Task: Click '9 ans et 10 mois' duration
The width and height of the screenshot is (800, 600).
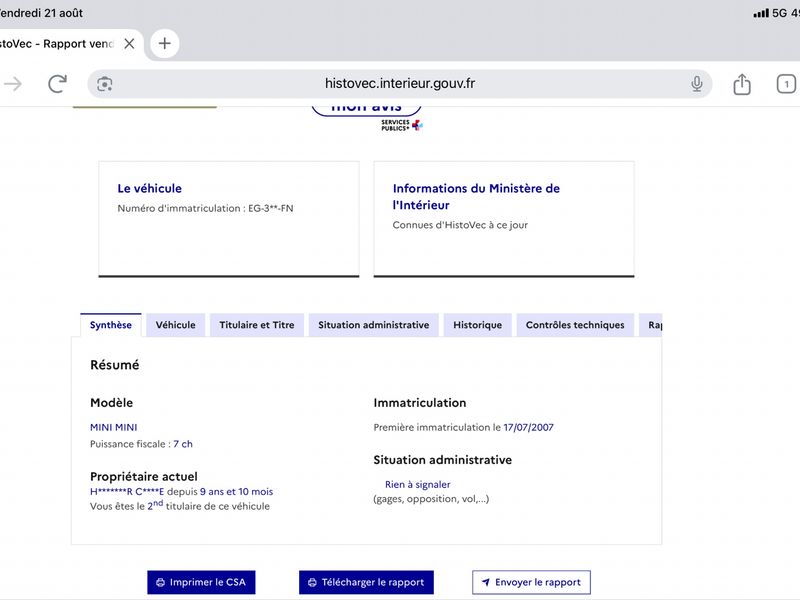Action: [236, 492]
